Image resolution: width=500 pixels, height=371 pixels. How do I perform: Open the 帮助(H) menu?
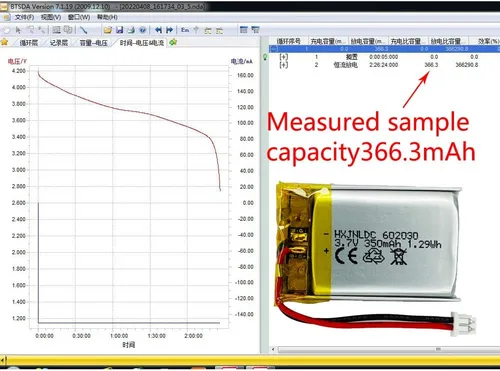[x=107, y=17]
